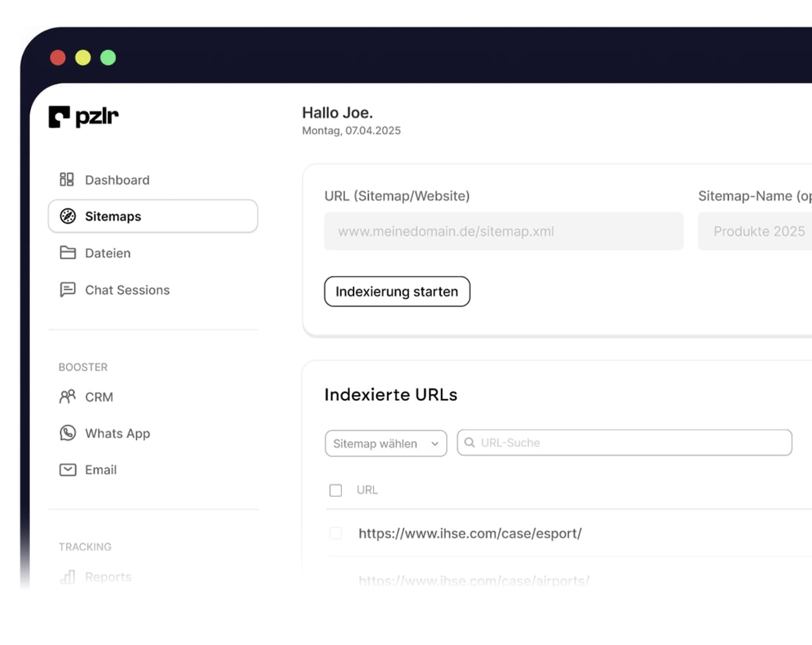This screenshot has width=812, height=645.
Task: Open the ihse.com/case/esport link
Action: click(x=470, y=534)
